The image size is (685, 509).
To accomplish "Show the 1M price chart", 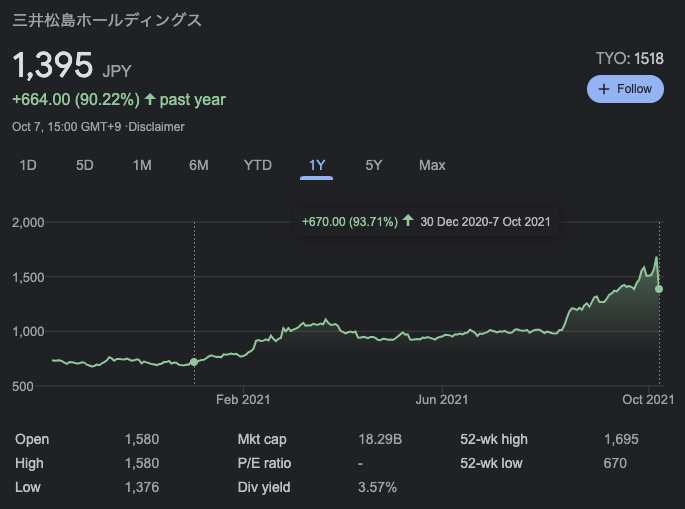I will [x=142, y=165].
